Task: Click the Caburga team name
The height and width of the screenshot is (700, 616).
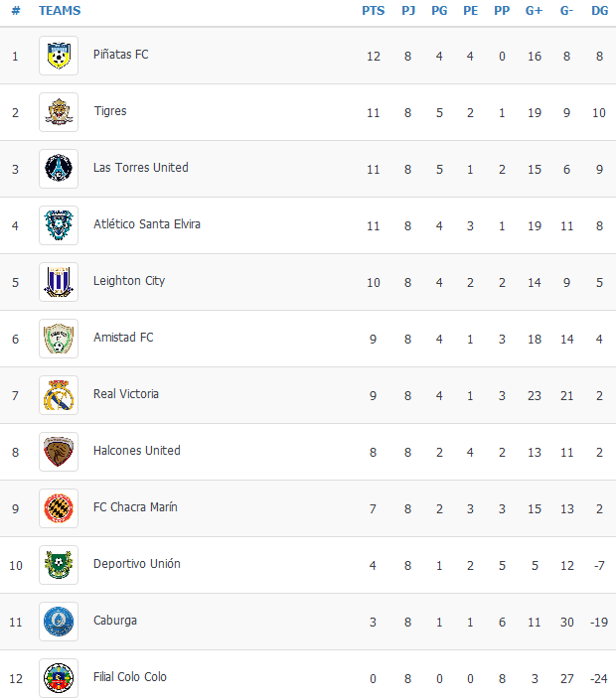Action: (115, 621)
